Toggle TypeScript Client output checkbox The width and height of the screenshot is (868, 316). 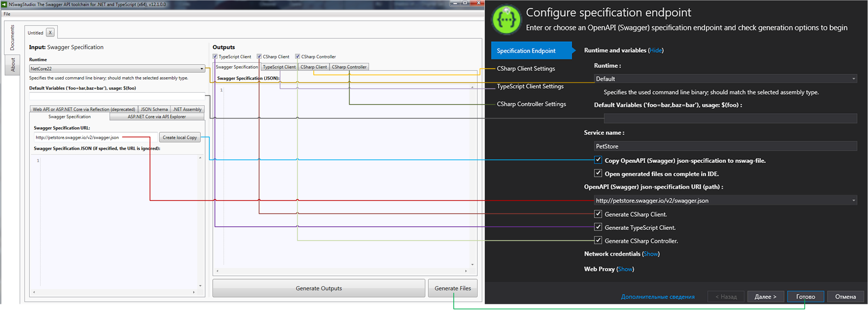[215, 56]
